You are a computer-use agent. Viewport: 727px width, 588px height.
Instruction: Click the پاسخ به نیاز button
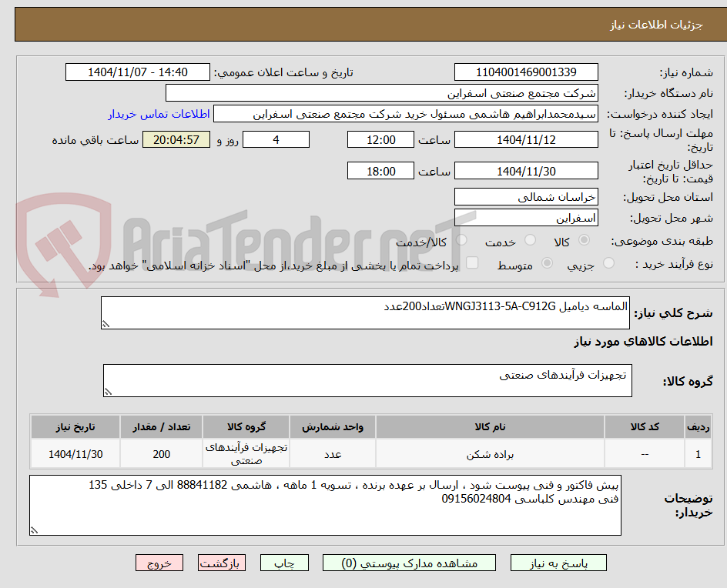click(558, 563)
